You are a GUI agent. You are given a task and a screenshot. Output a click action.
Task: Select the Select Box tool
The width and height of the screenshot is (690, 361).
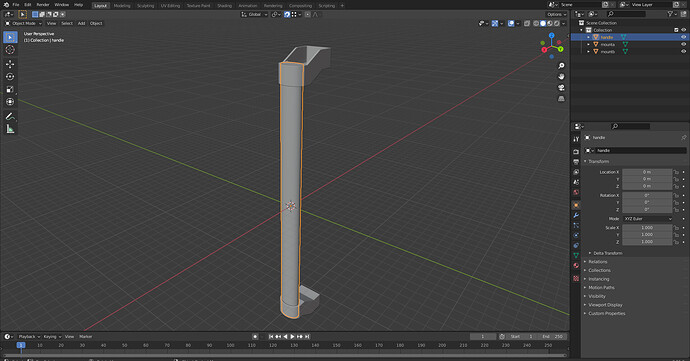pos(10,37)
